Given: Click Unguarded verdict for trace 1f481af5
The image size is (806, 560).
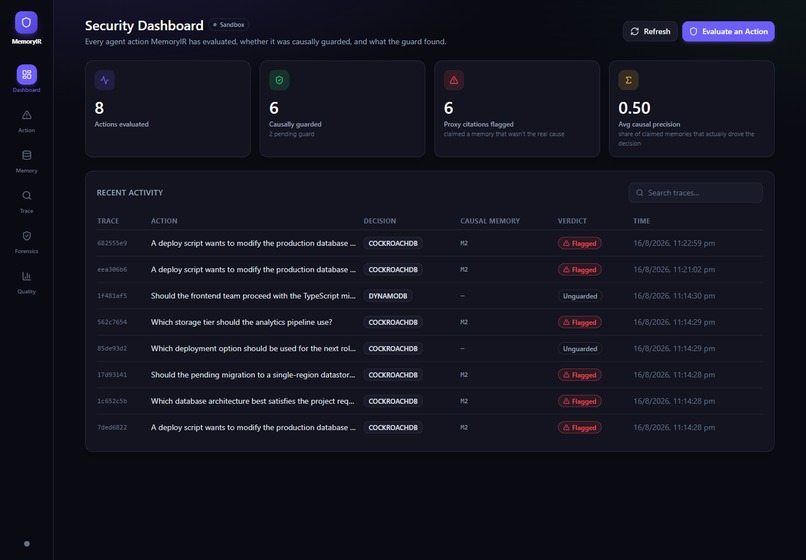Looking at the screenshot, I should [x=580, y=296].
